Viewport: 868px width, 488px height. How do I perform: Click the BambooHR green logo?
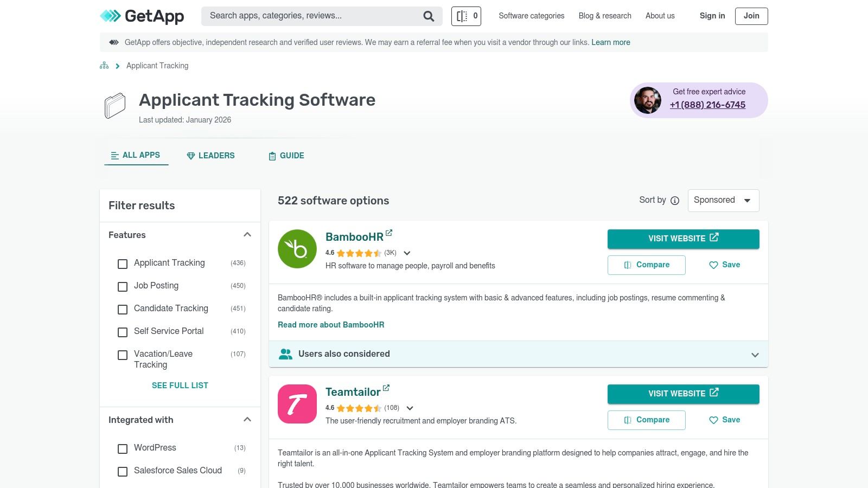point(297,248)
